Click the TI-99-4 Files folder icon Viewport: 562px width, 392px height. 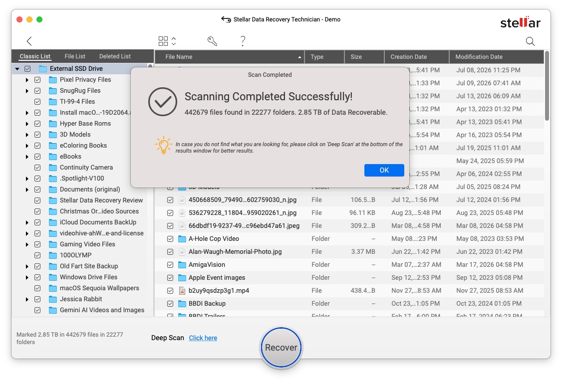[x=53, y=102]
